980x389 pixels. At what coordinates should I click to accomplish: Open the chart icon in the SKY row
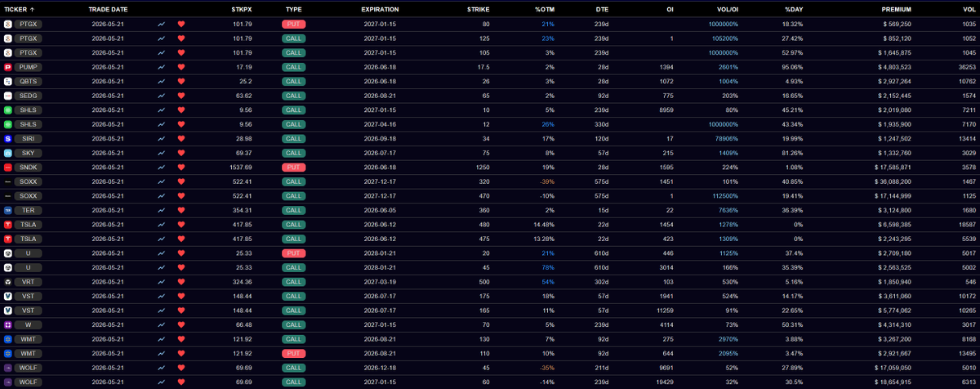[x=161, y=153]
